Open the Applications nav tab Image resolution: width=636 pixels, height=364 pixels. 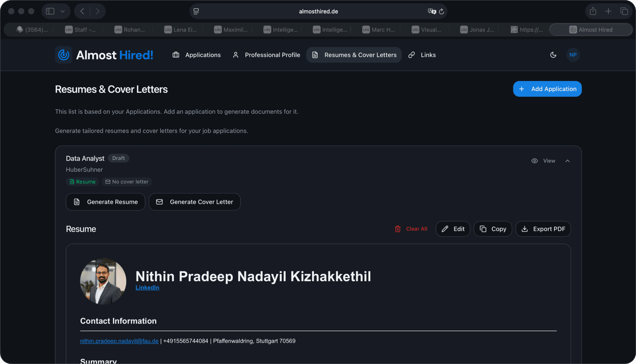pyautogui.click(x=197, y=55)
